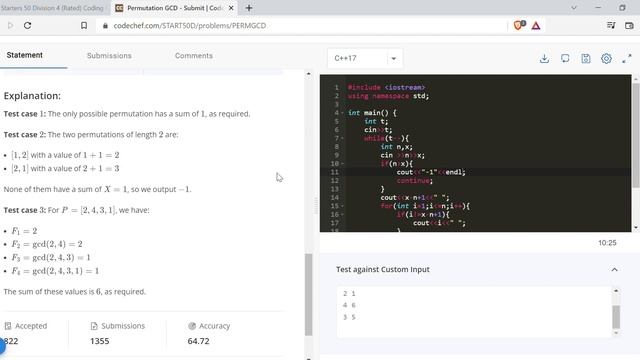The width and height of the screenshot is (640, 360).
Task: Open the browser sidebar panel icon
Action: pos(611,25)
